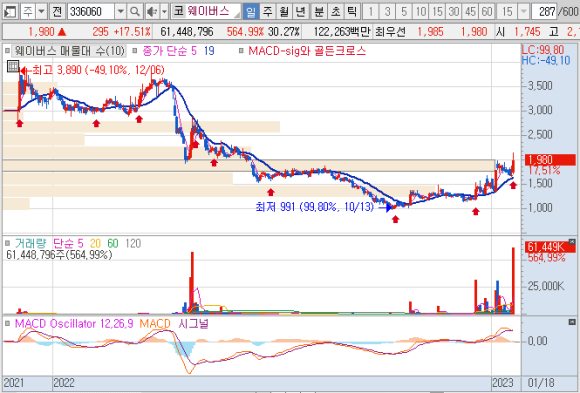580x393 pixels.
Task: Click the HC:-49.10 readout
Action: coord(546,60)
